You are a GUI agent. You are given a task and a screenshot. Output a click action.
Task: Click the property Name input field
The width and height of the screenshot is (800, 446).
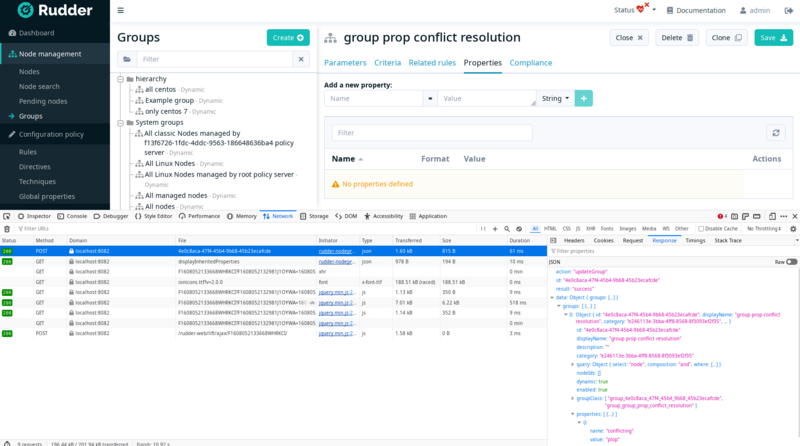click(373, 98)
